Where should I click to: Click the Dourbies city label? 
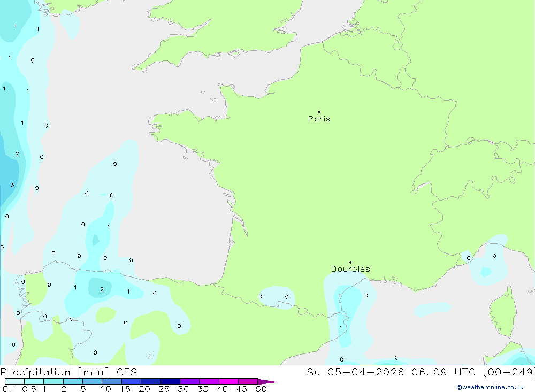(x=350, y=269)
